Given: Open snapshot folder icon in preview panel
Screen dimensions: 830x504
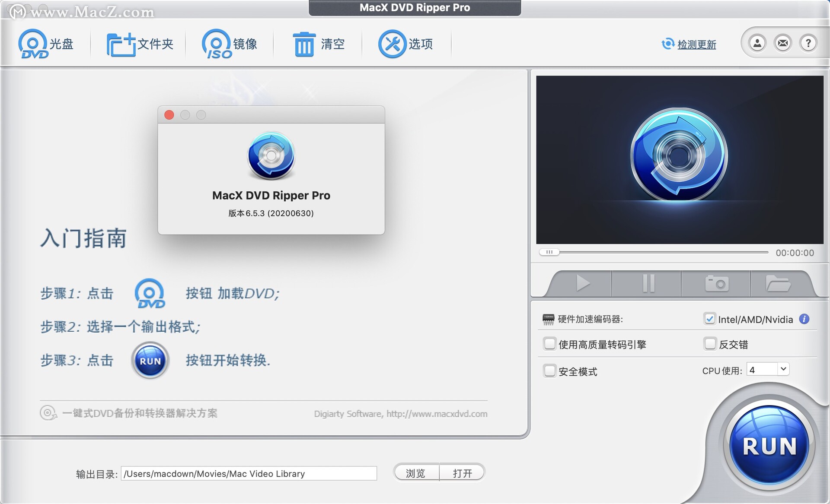Looking at the screenshot, I should point(778,283).
